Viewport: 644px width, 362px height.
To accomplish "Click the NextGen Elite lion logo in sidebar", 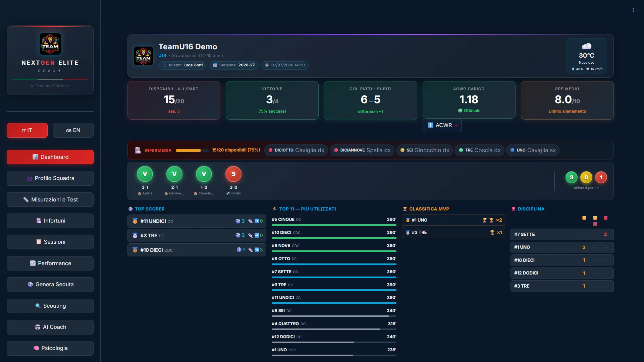I will [x=50, y=44].
